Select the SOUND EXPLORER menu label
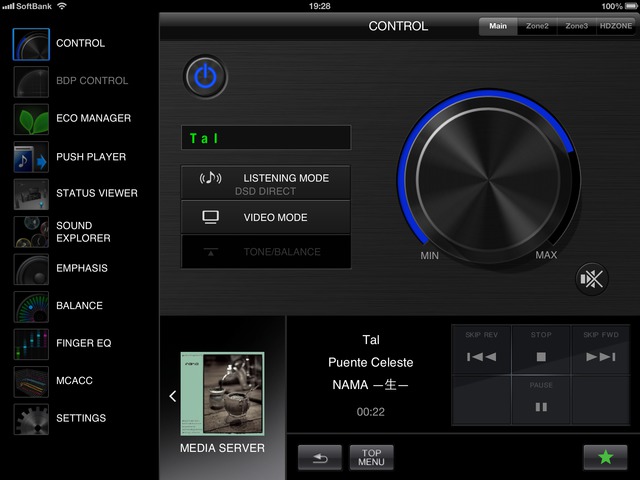 pyautogui.click(x=83, y=232)
